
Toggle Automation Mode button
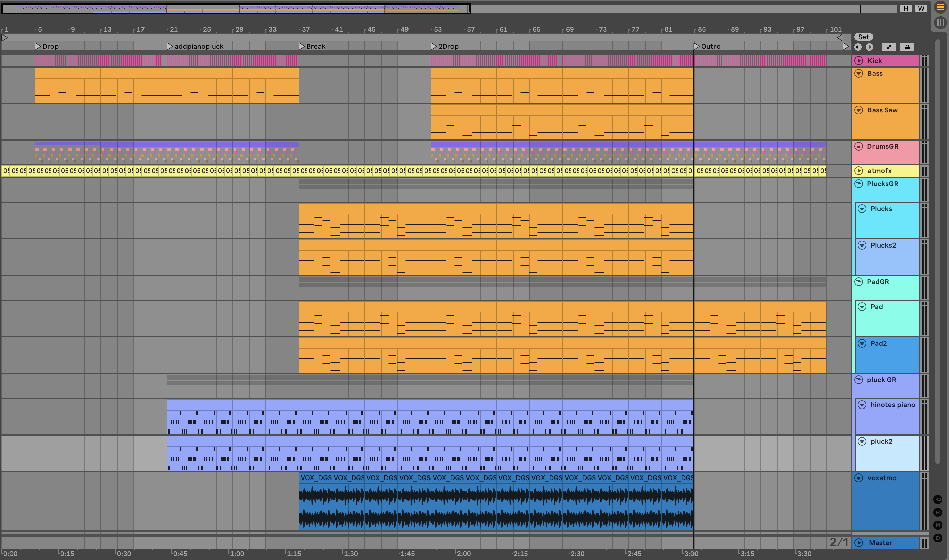[889, 47]
